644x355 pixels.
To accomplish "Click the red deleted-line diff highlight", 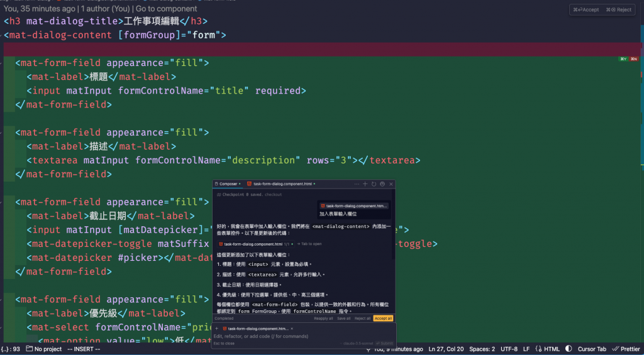I will click(x=323, y=49).
